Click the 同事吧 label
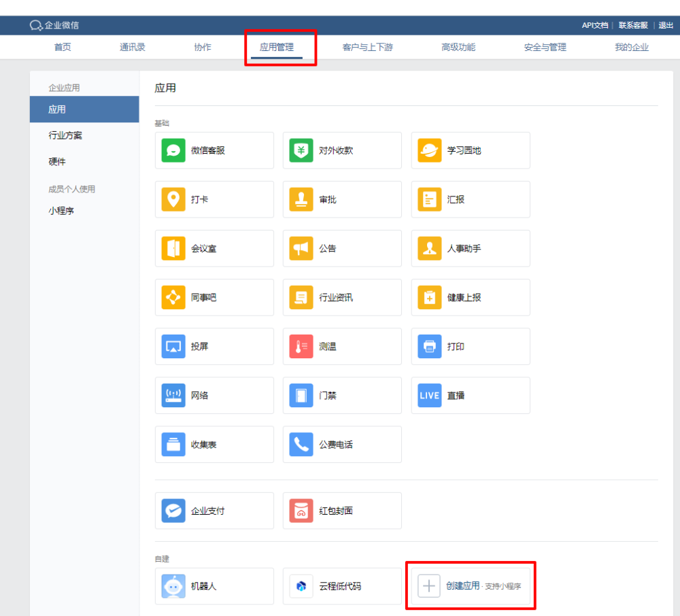This screenshot has height=616, width=680. click(x=203, y=297)
